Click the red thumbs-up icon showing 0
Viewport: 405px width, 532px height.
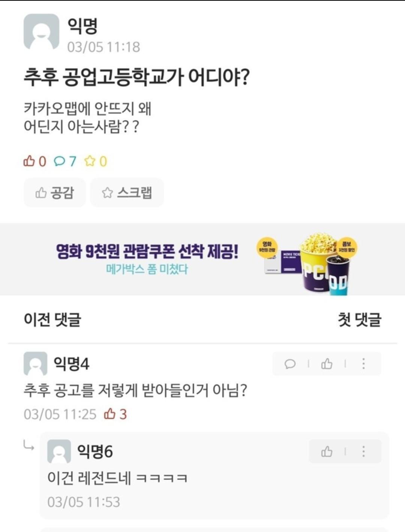[30, 161]
